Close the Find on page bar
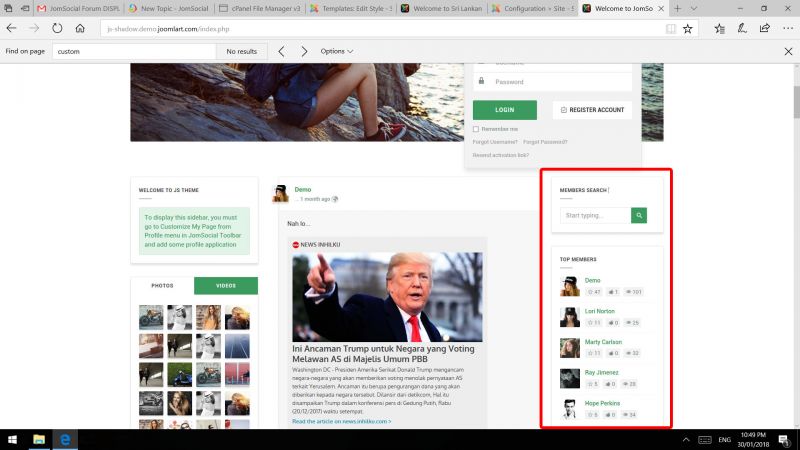 click(788, 51)
